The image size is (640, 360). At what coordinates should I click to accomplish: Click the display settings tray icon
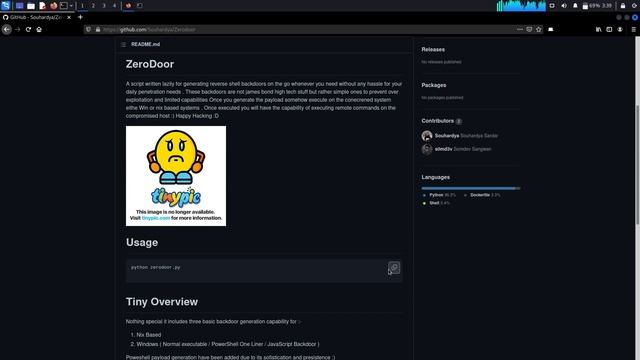tap(552, 6)
